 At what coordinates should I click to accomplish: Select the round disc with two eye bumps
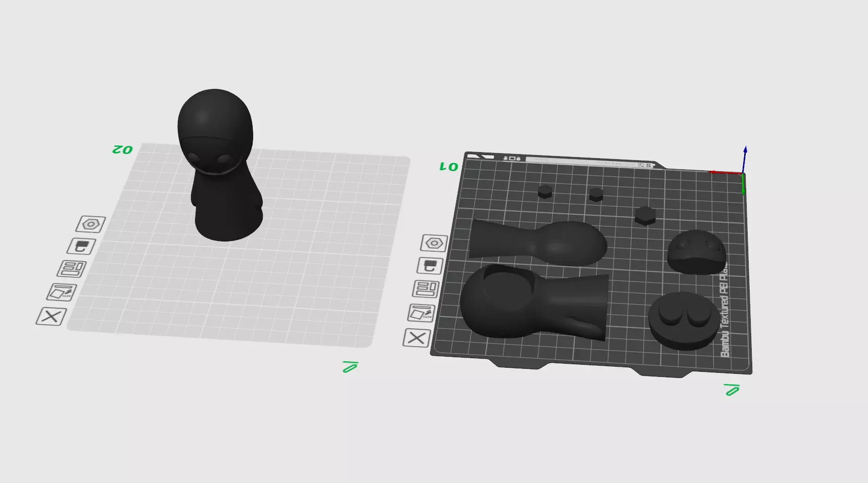click(685, 321)
